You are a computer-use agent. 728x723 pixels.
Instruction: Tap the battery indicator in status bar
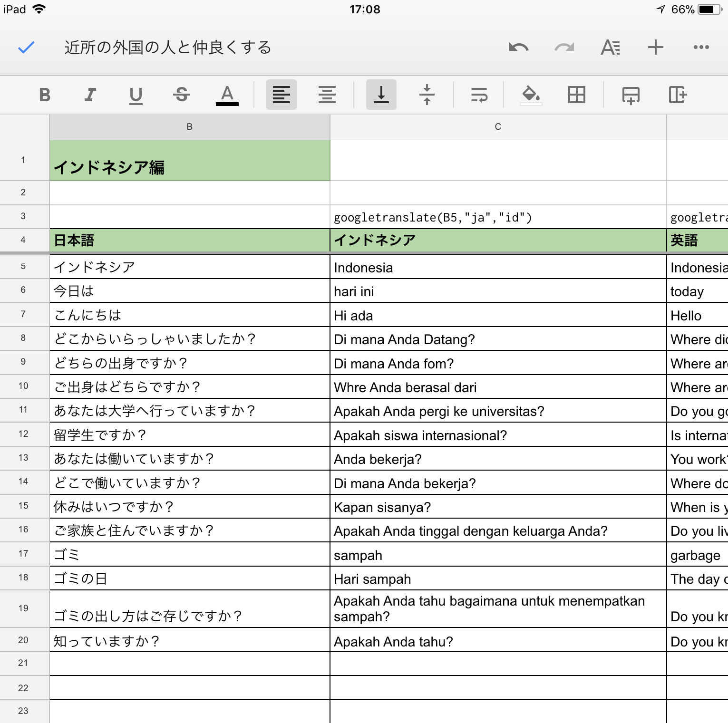pyautogui.click(x=710, y=10)
